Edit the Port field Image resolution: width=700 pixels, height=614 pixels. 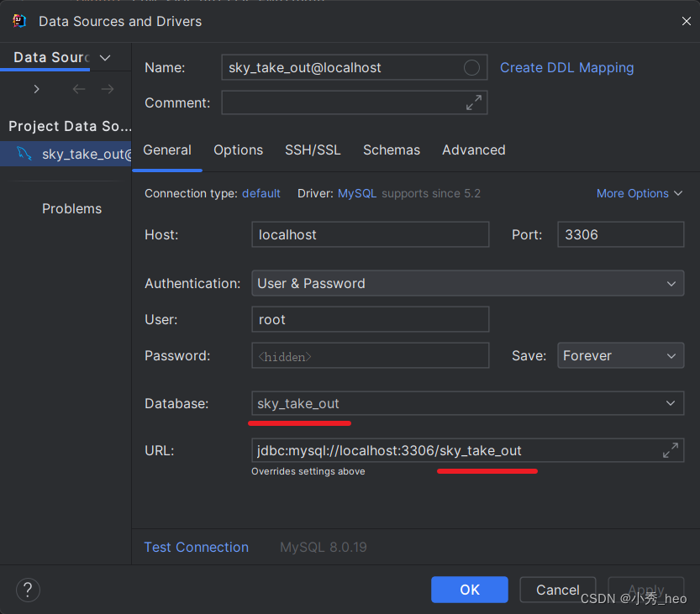[620, 234]
